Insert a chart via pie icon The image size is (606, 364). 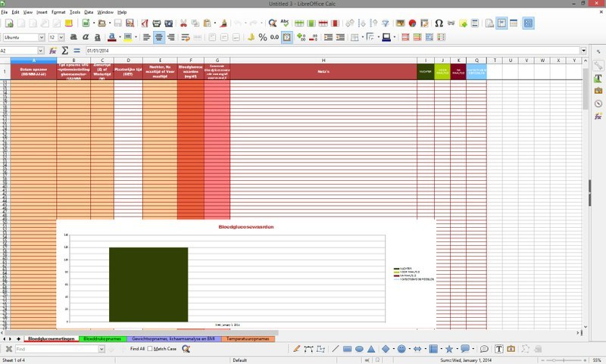412,23
